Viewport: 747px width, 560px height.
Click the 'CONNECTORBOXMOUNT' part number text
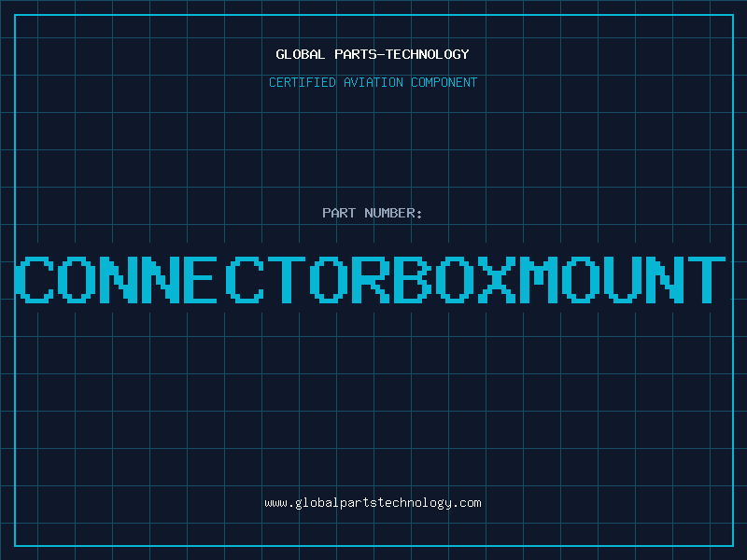tap(370, 279)
